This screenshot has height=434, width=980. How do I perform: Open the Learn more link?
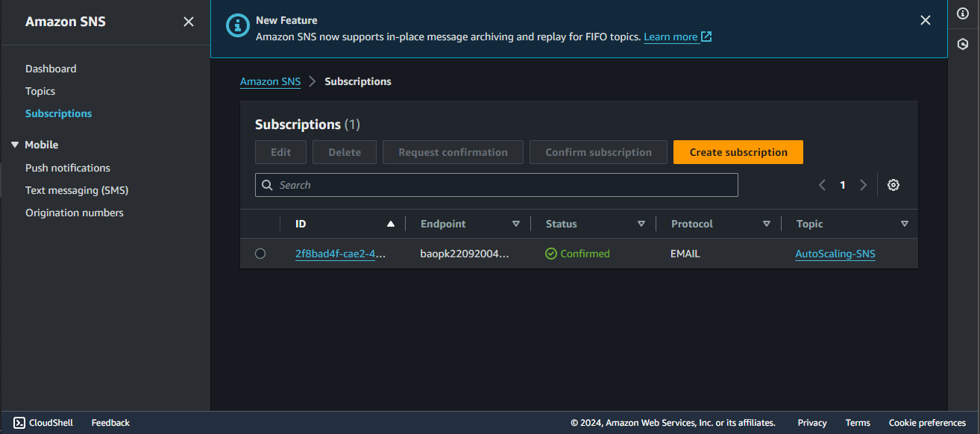670,37
